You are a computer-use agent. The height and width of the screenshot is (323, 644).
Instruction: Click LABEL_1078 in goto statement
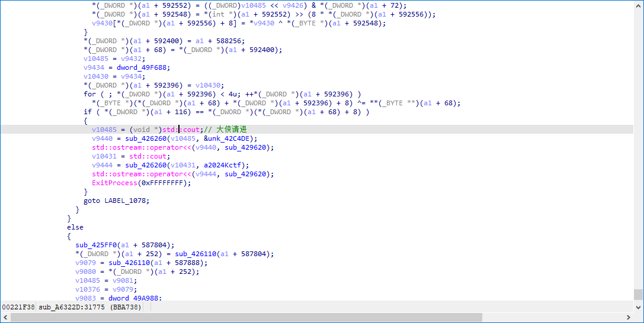point(125,201)
